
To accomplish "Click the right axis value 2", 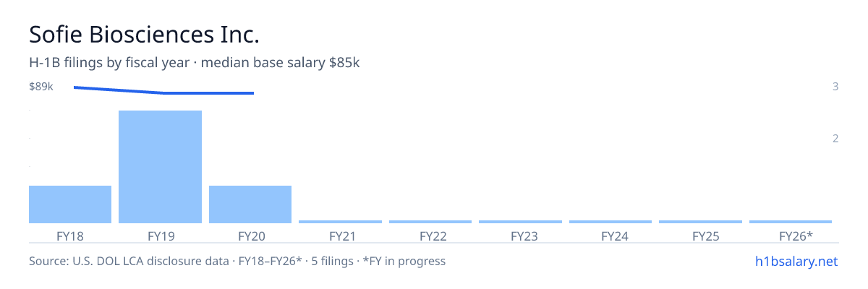I will (x=835, y=138).
